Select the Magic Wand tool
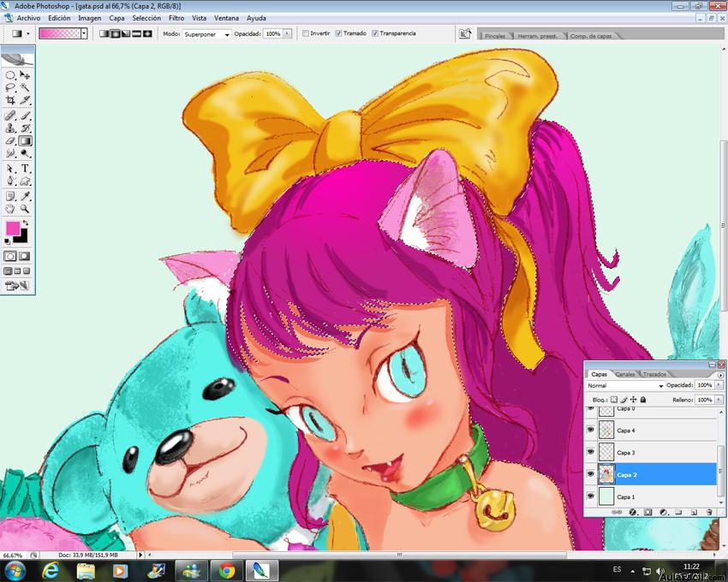Screen dimensions: 728x582 [25, 87]
